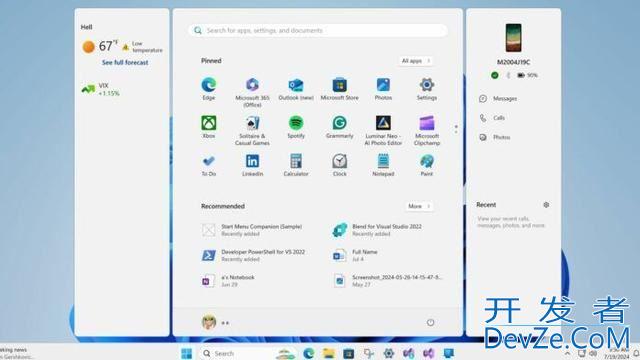The height and width of the screenshot is (360, 640).
Task: Click the Windows Start button on taskbar
Action: 187,353
